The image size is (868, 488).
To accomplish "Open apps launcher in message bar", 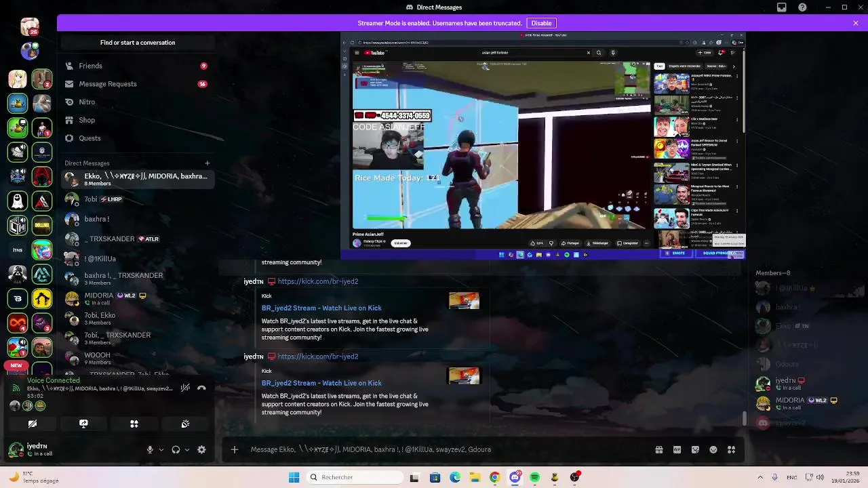I will pyautogui.click(x=731, y=449).
